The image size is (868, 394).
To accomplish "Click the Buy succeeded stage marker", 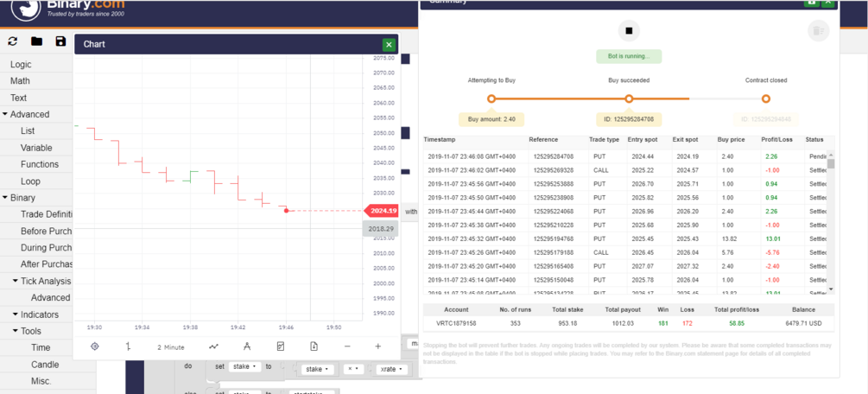I will click(x=629, y=98).
